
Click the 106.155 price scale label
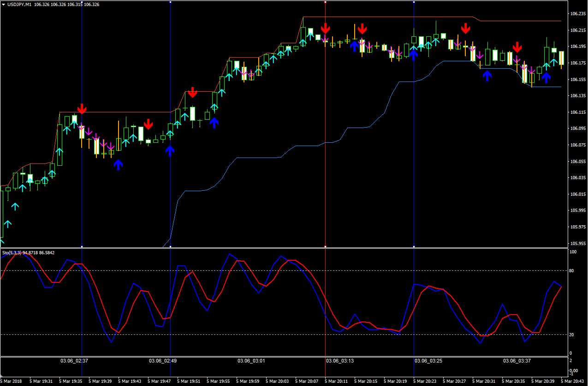point(577,80)
